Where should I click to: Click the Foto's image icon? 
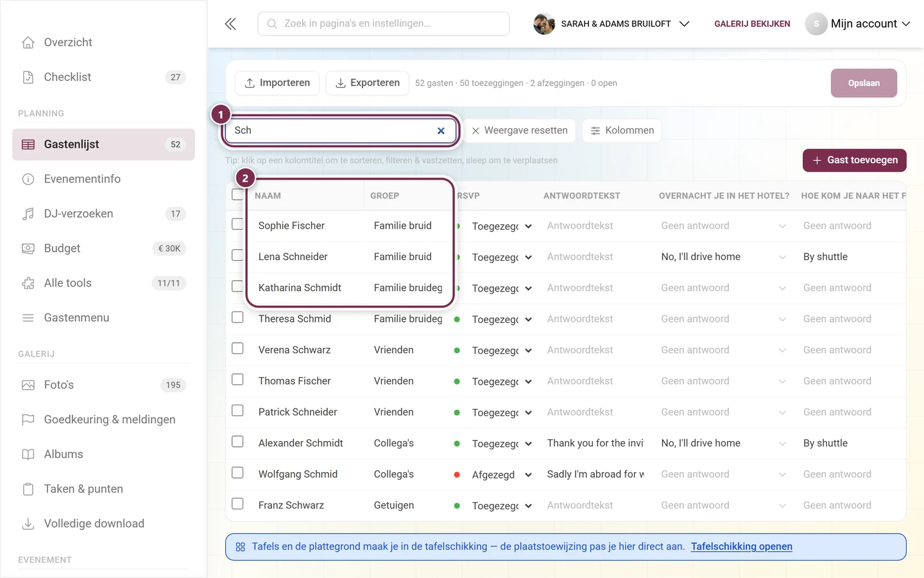pos(28,385)
